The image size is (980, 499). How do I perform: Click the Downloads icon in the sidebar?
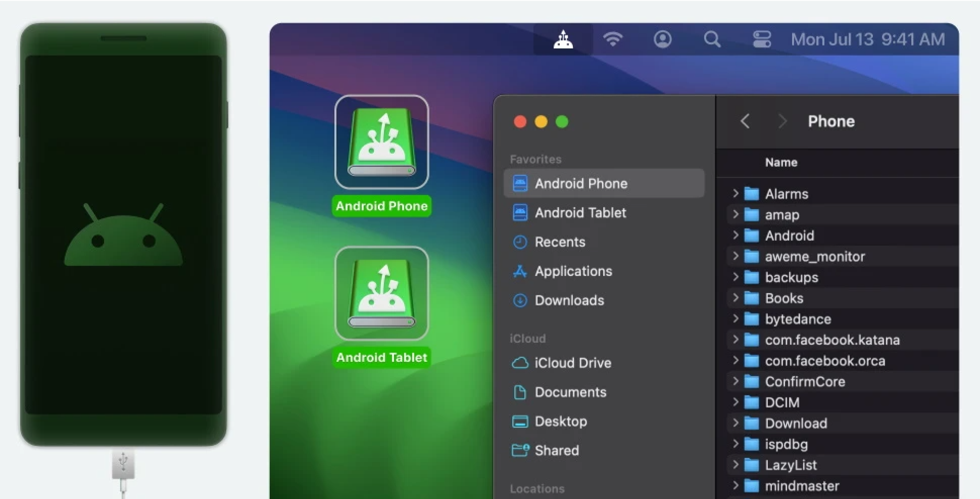coord(520,300)
